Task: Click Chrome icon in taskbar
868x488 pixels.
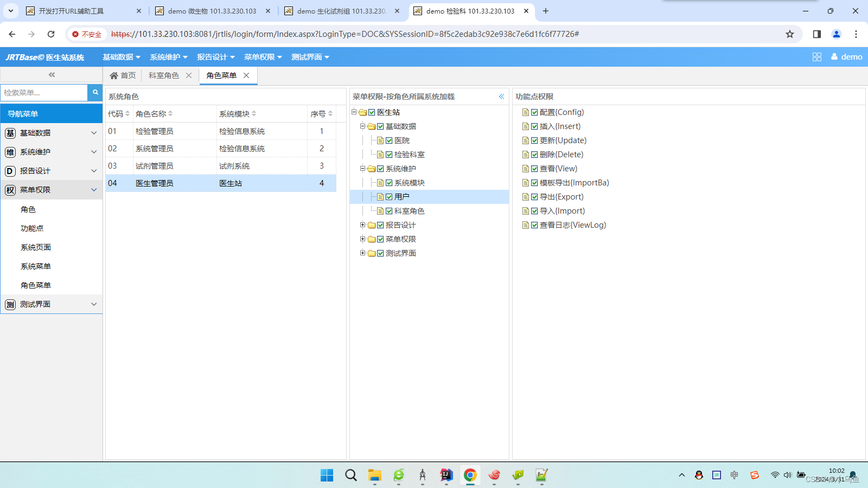Action: [470, 475]
